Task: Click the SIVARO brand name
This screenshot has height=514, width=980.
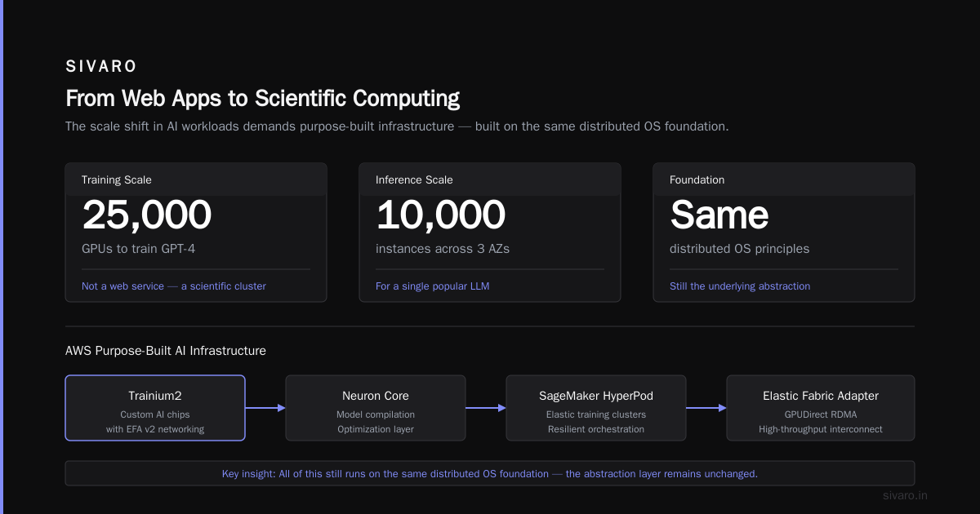Action: tap(101, 66)
